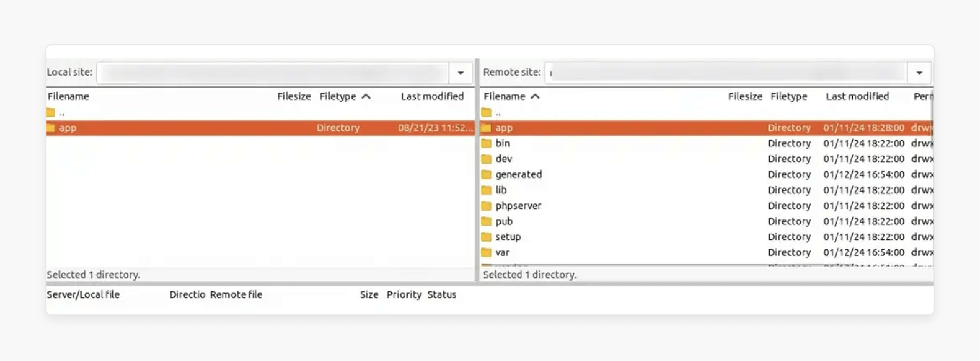Click the local 'Selected 1 directory.' status text
The width and height of the screenshot is (980, 361).
[94, 275]
